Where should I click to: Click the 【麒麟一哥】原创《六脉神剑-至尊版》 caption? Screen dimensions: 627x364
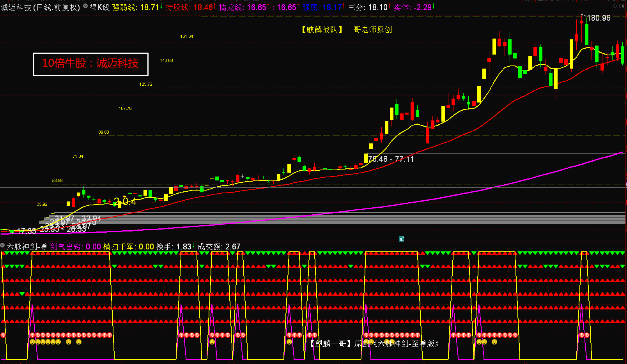coord(375,344)
